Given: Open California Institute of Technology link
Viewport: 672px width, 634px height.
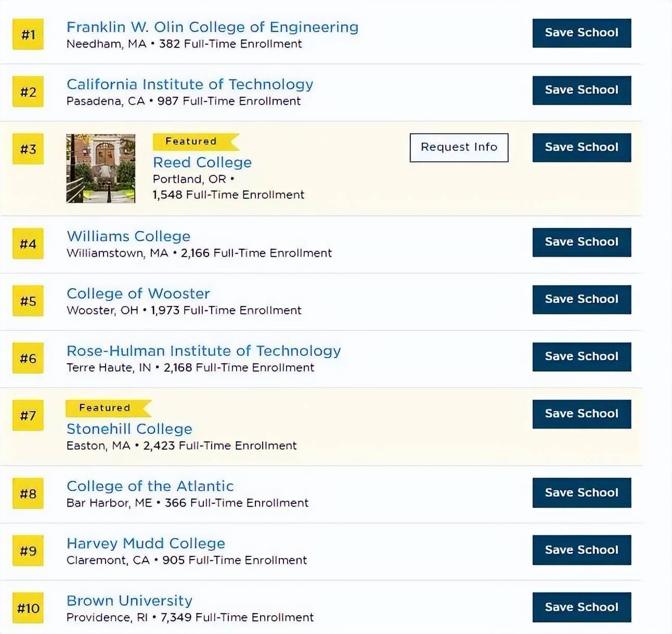Looking at the screenshot, I should pos(190,84).
